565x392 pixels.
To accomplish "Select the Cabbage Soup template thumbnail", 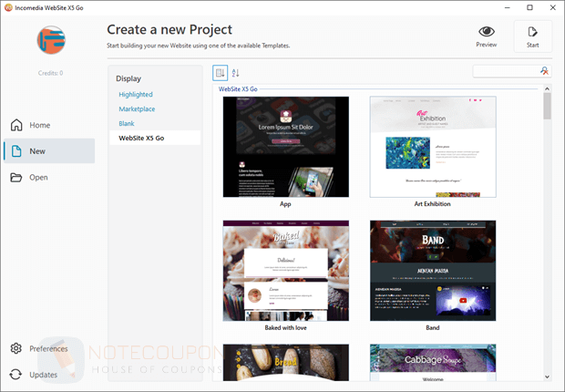I will (433, 362).
